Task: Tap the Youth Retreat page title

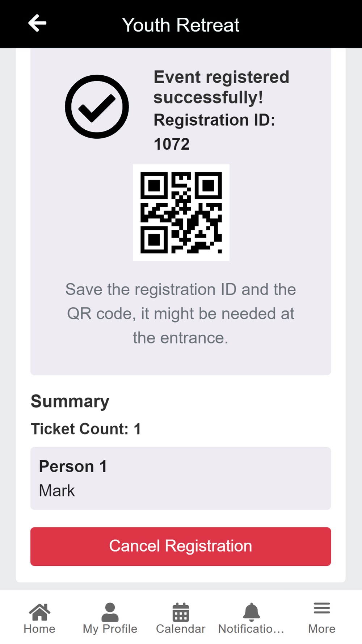Action: tap(181, 25)
